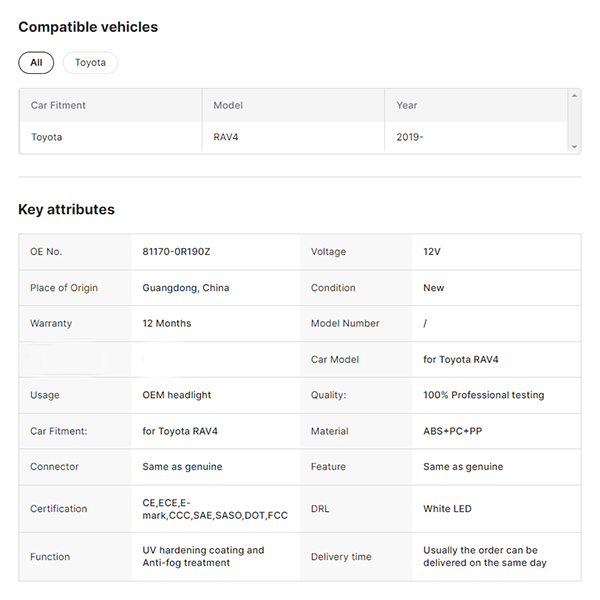Click the Guangdong, China origin value
600x600 pixels.
point(186,288)
